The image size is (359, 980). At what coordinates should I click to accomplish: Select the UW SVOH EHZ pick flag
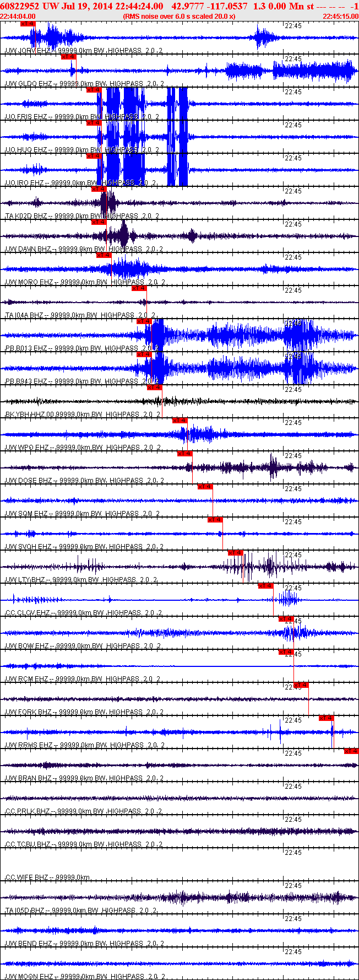(x=215, y=520)
